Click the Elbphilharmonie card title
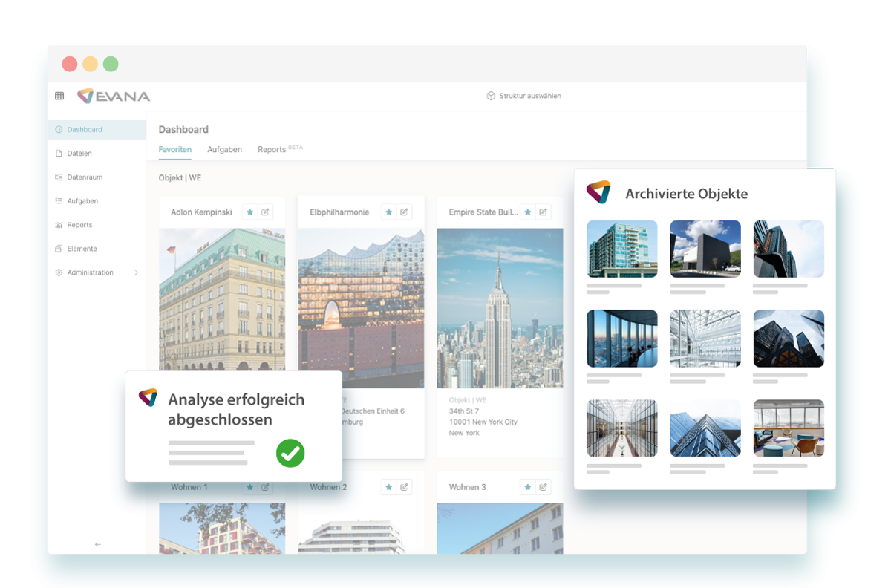 tap(339, 212)
